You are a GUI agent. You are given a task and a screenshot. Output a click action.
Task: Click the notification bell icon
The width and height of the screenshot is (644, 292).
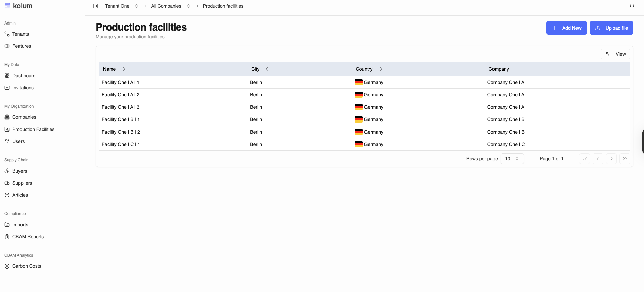(632, 6)
